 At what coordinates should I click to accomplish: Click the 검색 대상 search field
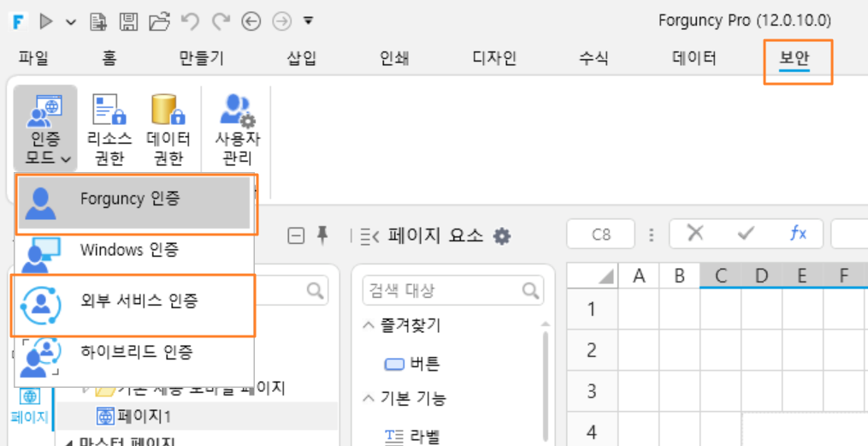pyautogui.click(x=453, y=290)
